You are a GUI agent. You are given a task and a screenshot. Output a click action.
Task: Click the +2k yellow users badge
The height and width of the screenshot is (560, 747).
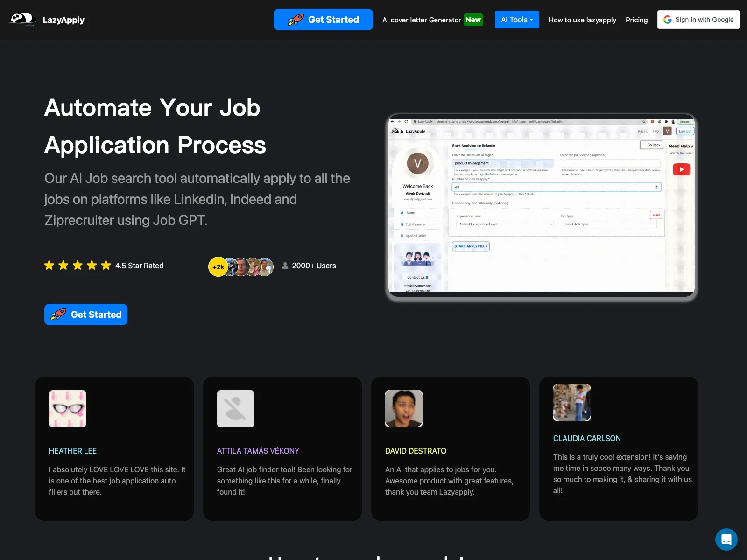pyautogui.click(x=218, y=267)
